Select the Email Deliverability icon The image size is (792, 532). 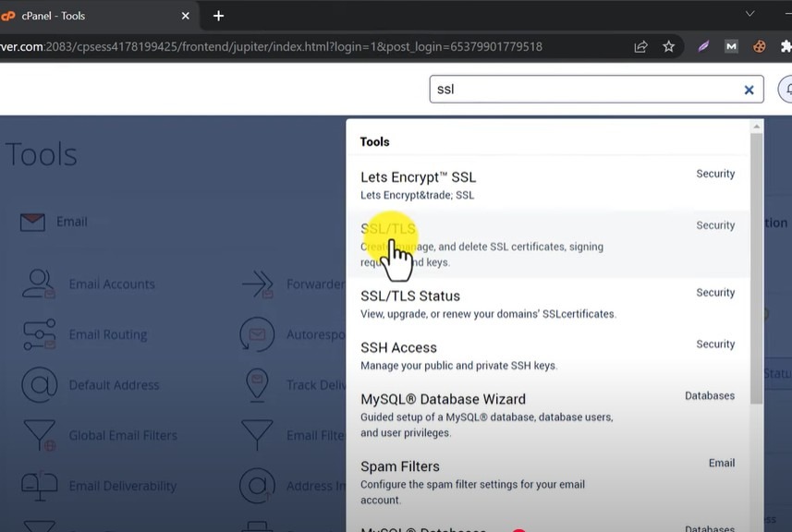tap(38, 486)
